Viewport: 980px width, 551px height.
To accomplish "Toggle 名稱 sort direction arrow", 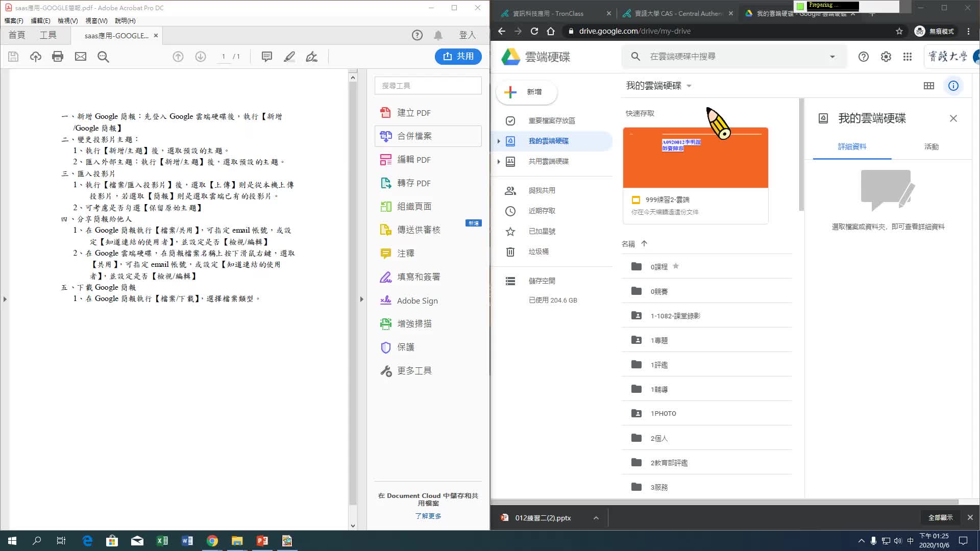I will [x=644, y=244].
